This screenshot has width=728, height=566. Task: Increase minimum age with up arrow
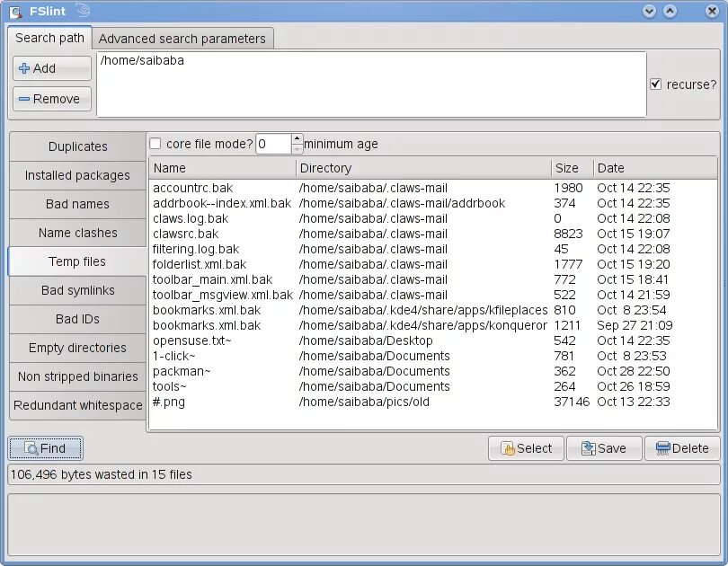tap(297, 138)
